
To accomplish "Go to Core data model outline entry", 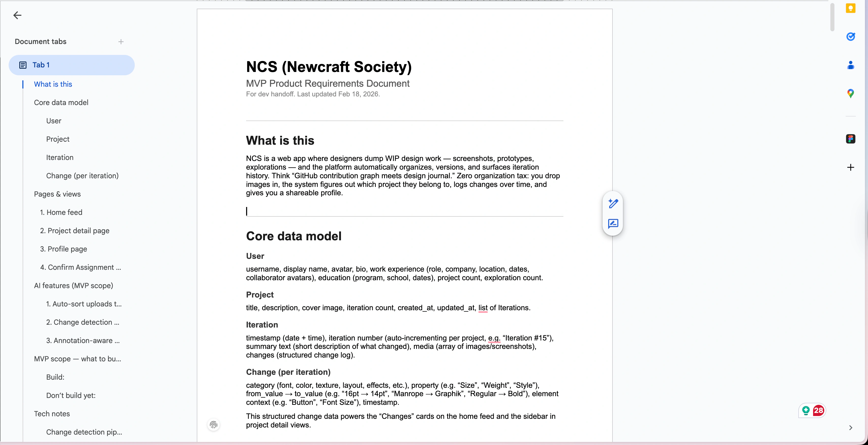I will click(61, 102).
